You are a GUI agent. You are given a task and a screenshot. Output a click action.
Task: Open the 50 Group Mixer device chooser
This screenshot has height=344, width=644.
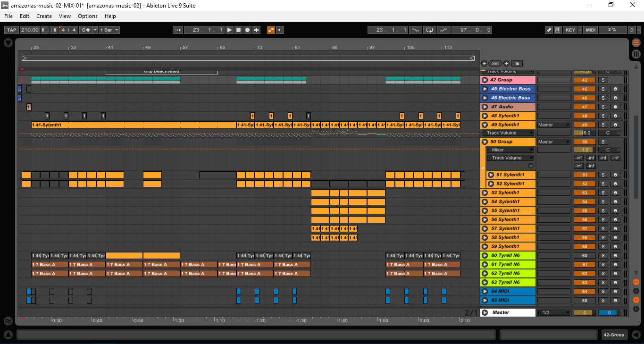(x=510, y=150)
